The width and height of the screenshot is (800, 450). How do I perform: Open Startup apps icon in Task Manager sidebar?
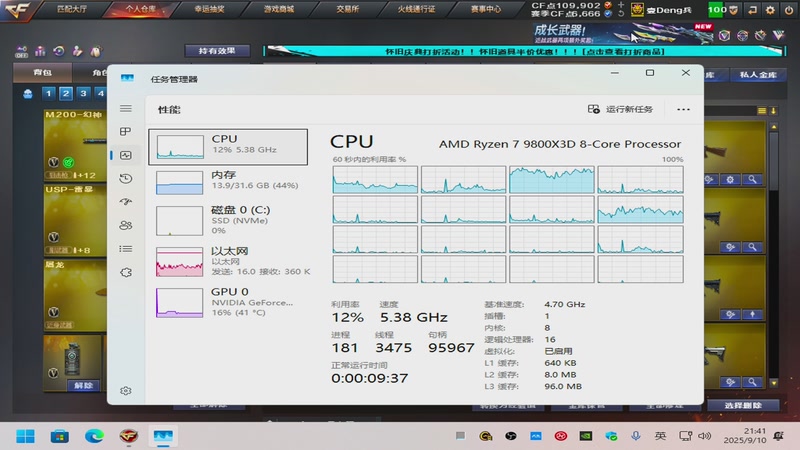click(x=126, y=202)
